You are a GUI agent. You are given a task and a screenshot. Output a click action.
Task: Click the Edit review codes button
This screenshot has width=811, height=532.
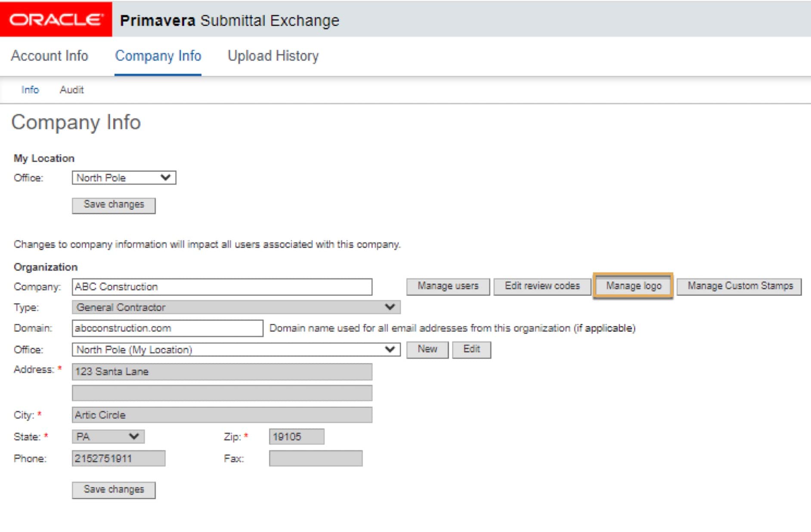(x=542, y=286)
